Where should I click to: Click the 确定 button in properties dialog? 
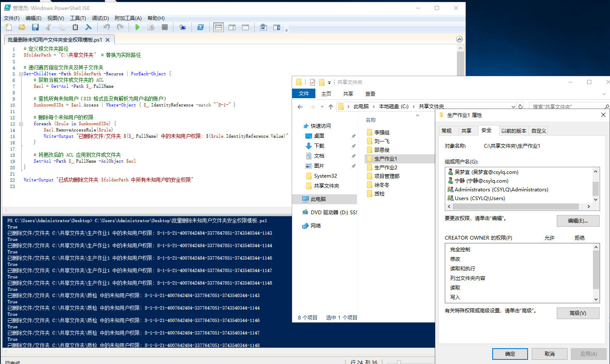[x=510, y=354]
